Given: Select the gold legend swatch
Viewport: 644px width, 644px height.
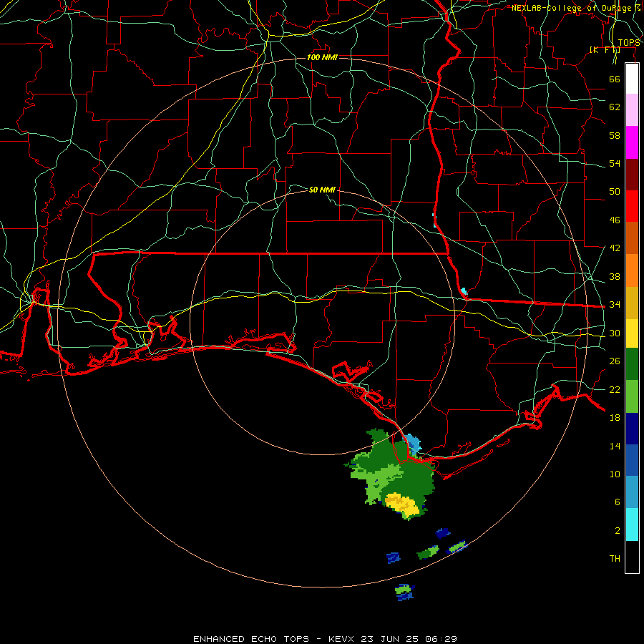Looking at the screenshot, I should [x=632, y=303].
